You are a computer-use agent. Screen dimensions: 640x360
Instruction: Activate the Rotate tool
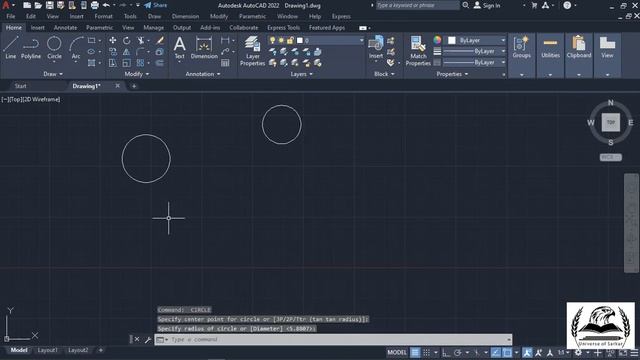click(127, 40)
